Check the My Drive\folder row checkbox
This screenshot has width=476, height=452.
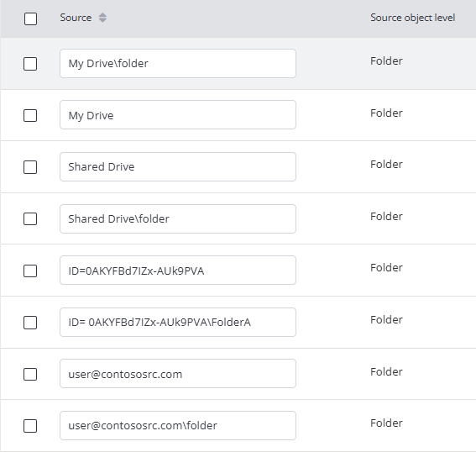[30, 64]
